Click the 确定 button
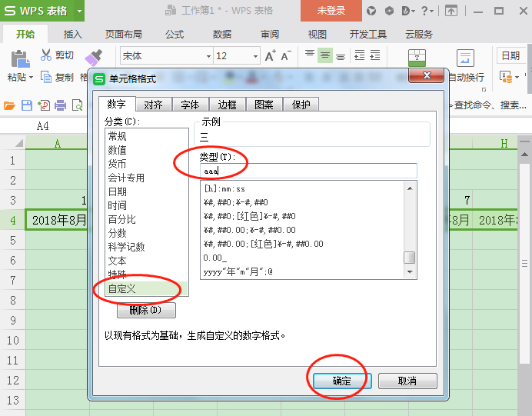The image size is (532, 416). pos(341,381)
